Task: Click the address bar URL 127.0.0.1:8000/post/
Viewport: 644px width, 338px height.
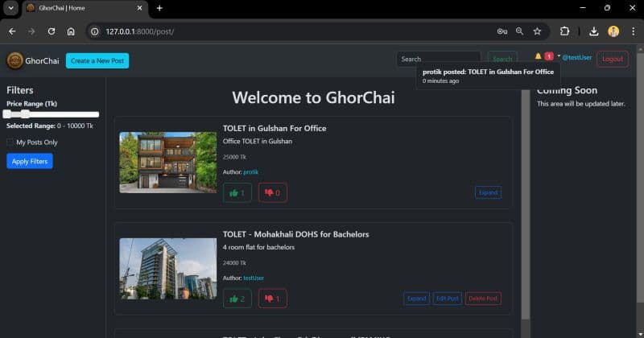Action: click(139, 31)
